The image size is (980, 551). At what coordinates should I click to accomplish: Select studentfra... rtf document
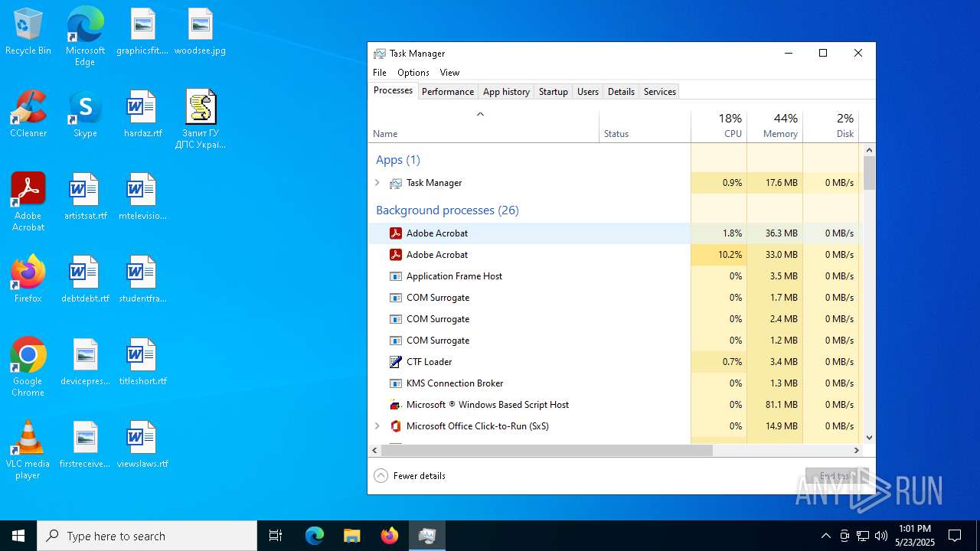(x=142, y=280)
